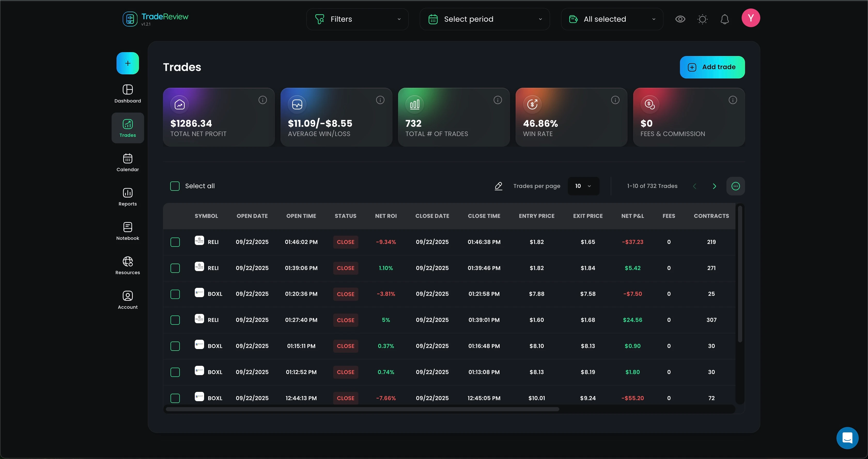Image resolution: width=868 pixels, height=459 pixels.
Task: Open the Select period dropdown
Action: point(485,19)
